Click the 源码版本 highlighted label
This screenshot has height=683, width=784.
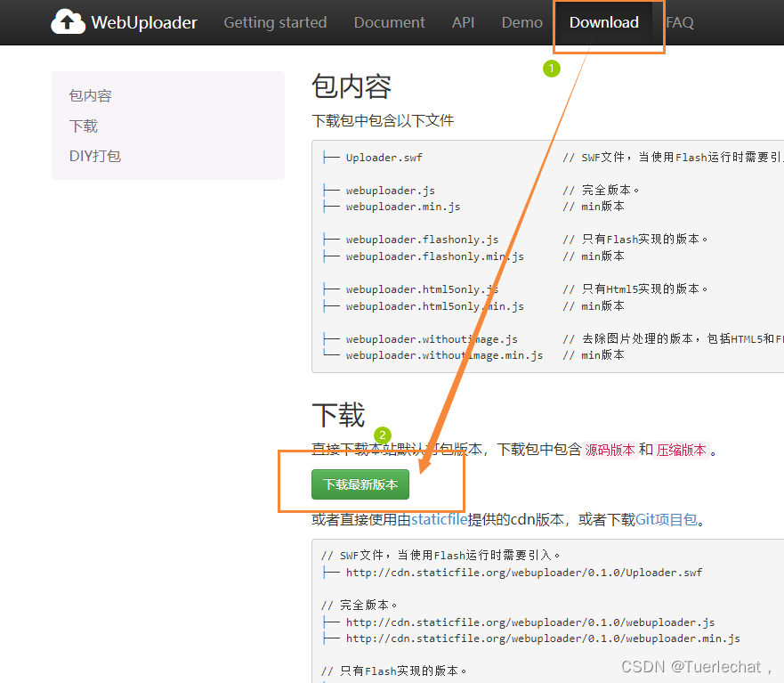coord(610,450)
